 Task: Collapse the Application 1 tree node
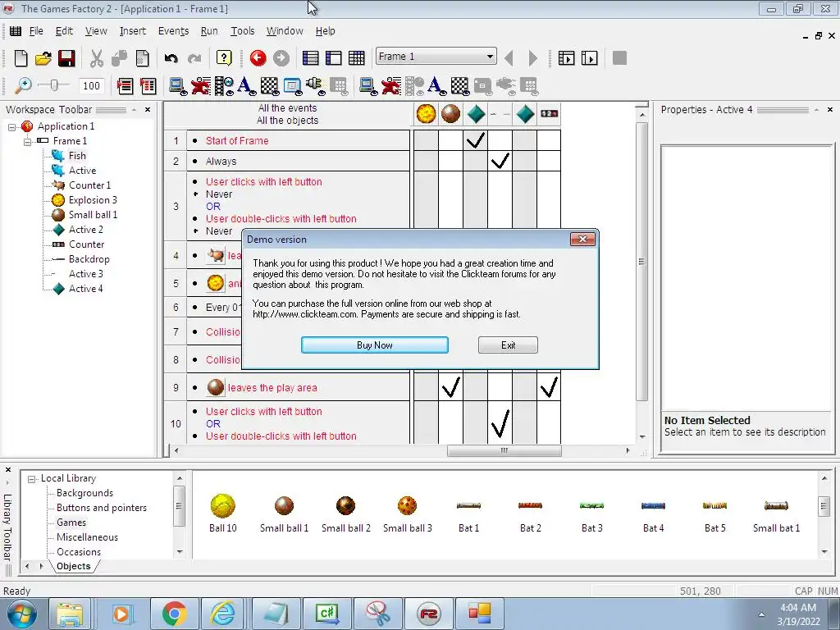click(x=11, y=127)
